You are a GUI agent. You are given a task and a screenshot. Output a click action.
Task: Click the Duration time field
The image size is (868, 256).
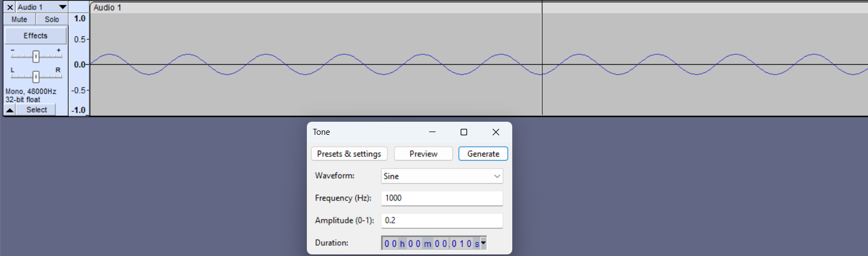[431, 243]
